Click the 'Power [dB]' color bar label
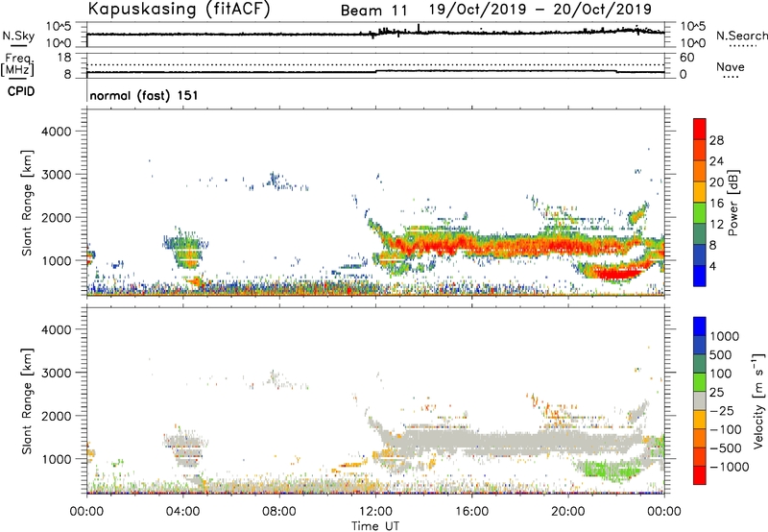The image size is (768, 532). click(733, 203)
